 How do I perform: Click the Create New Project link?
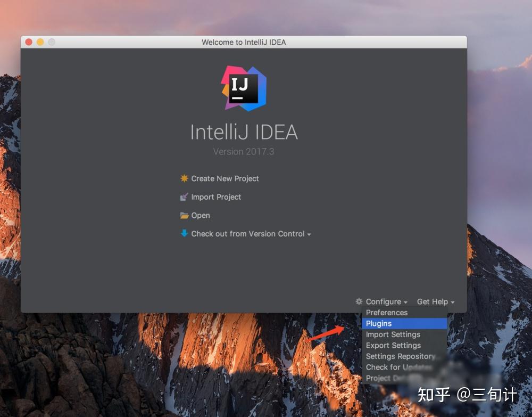225,178
